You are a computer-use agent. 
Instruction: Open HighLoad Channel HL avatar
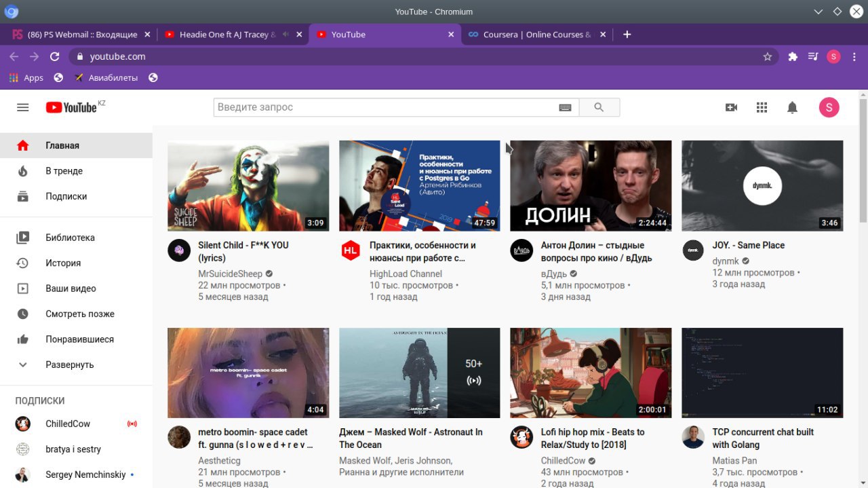tap(351, 250)
